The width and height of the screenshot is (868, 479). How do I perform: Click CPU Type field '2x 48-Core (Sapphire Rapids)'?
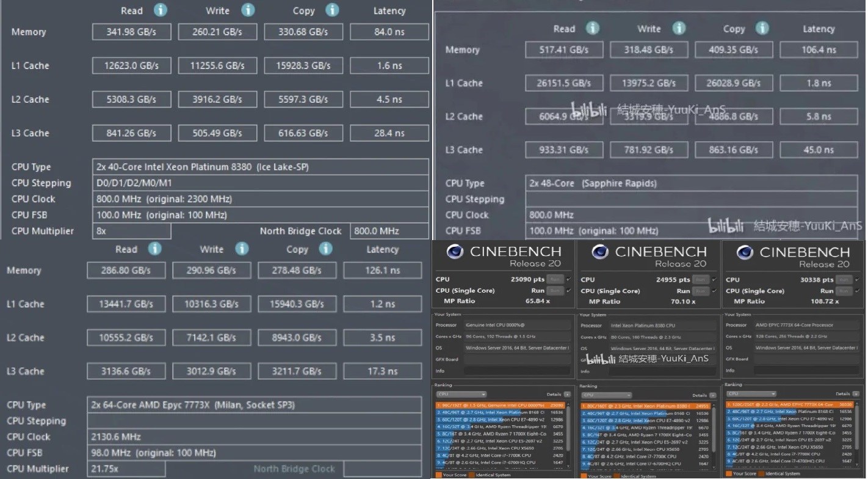(x=692, y=183)
